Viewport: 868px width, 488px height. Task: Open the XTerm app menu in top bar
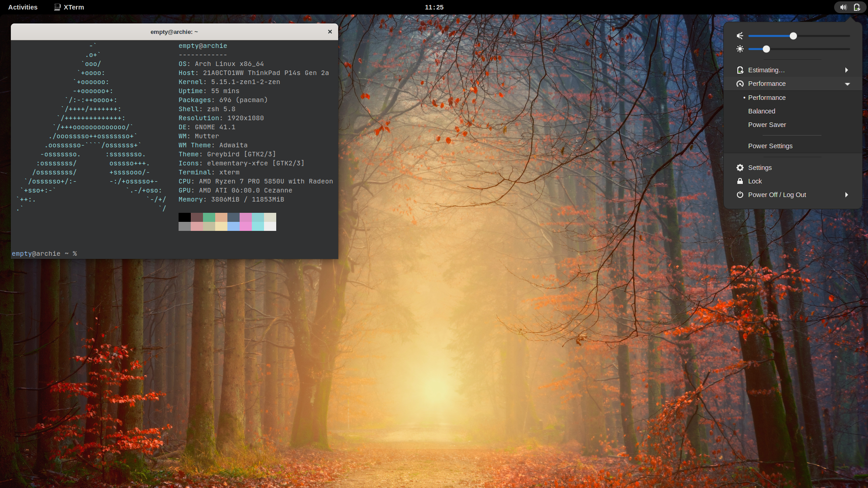click(x=69, y=7)
